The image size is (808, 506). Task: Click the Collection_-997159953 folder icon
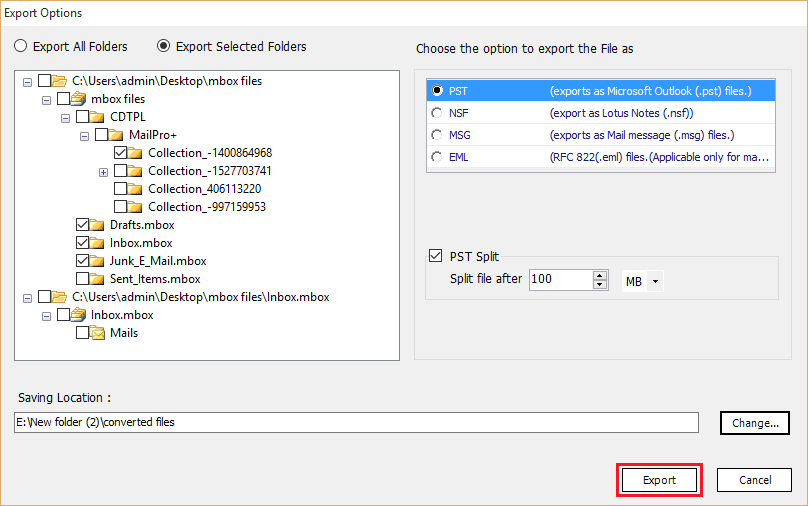(x=136, y=207)
